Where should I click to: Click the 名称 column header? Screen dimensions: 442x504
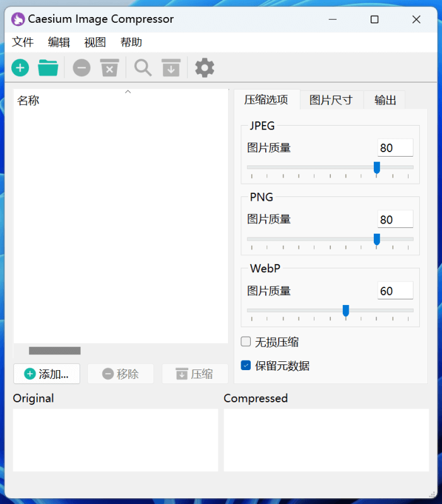(x=28, y=100)
